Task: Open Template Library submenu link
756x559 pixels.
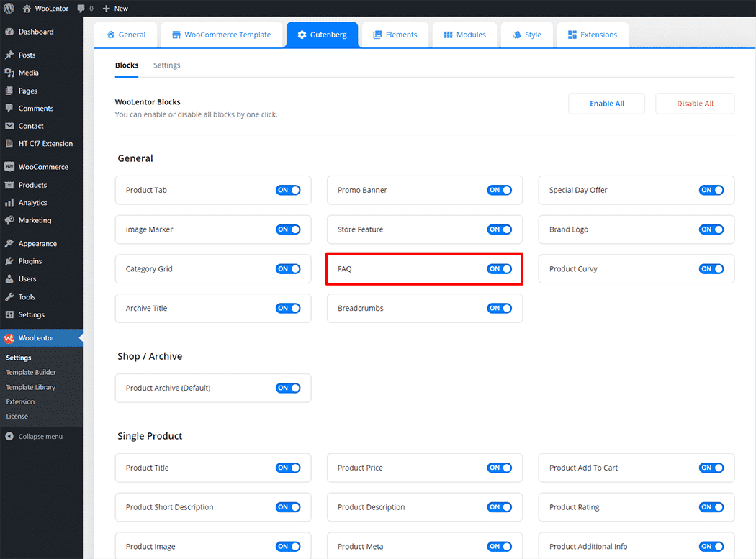Action: pyautogui.click(x=31, y=388)
